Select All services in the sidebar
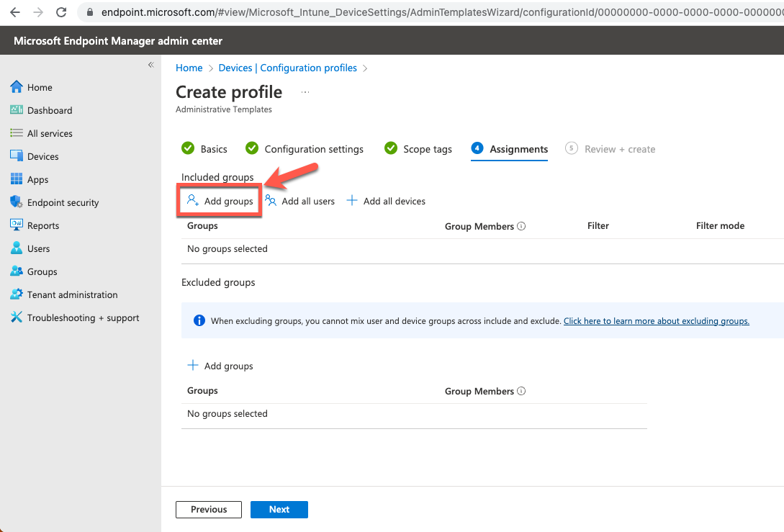Image resolution: width=784 pixels, height=532 pixels. click(x=50, y=133)
